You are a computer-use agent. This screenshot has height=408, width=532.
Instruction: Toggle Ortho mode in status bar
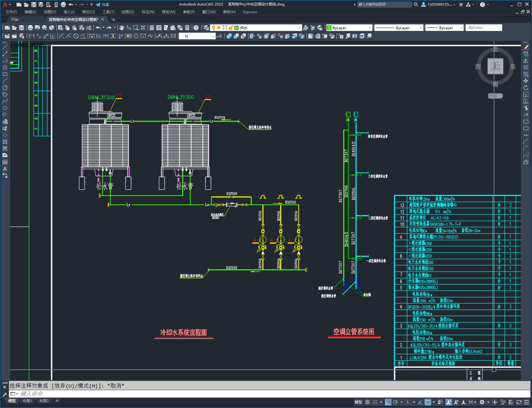(x=388, y=402)
